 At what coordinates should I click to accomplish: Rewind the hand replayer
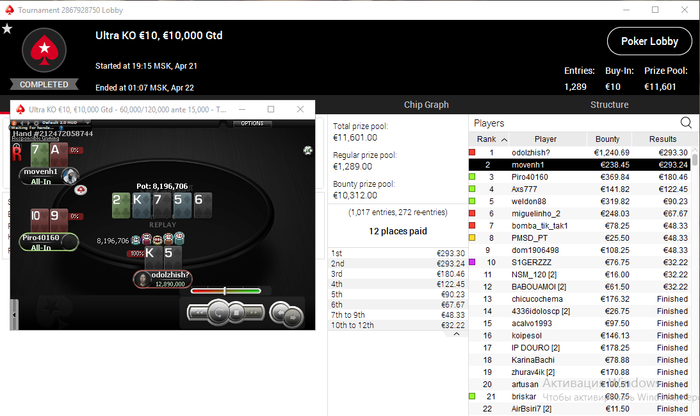[198, 313]
